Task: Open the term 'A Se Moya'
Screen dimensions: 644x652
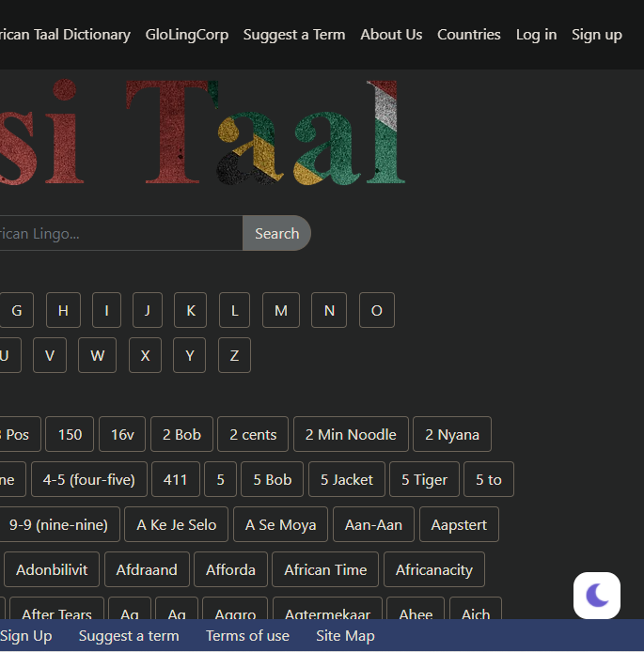Action: 281,524
